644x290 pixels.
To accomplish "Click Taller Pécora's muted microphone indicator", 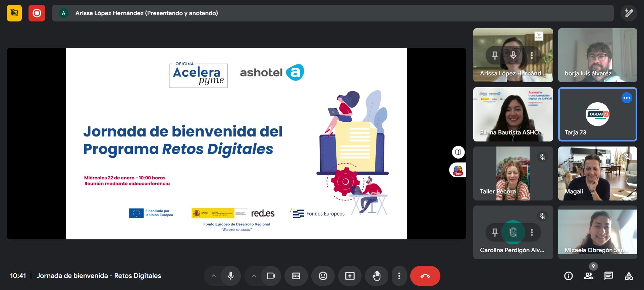I will tap(542, 157).
